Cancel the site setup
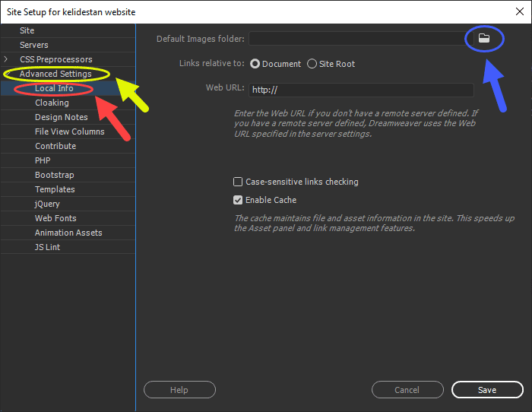 pos(407,390)
